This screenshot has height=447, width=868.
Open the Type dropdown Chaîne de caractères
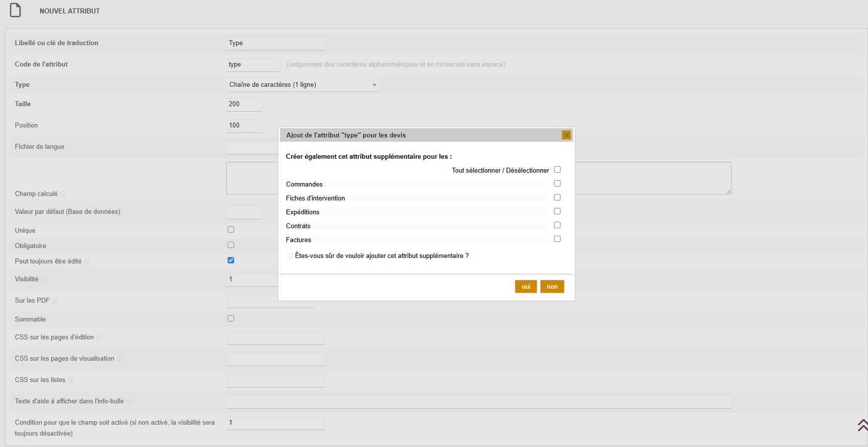coord(303,85)
